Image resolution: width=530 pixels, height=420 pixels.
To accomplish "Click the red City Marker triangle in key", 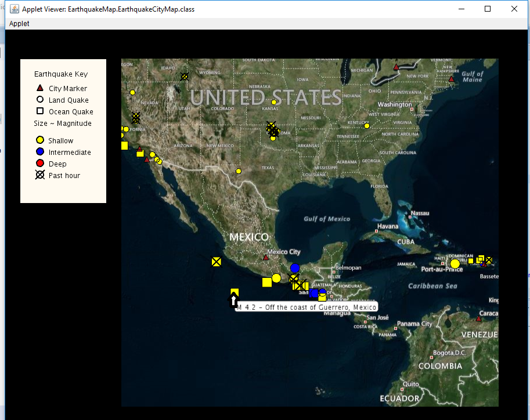I will click(40, 88).
